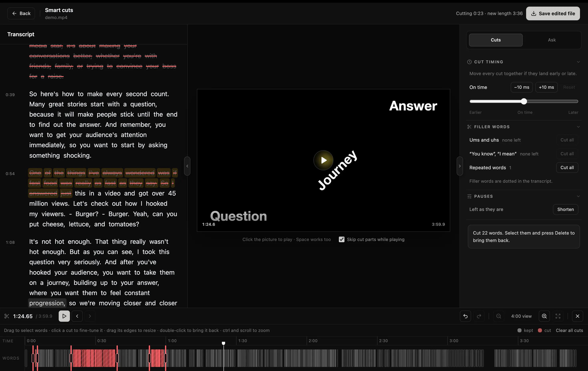Toggle Skip cut parts while playing checkbox
Viewport: 588px width, 371px height.
click(341, 239)
